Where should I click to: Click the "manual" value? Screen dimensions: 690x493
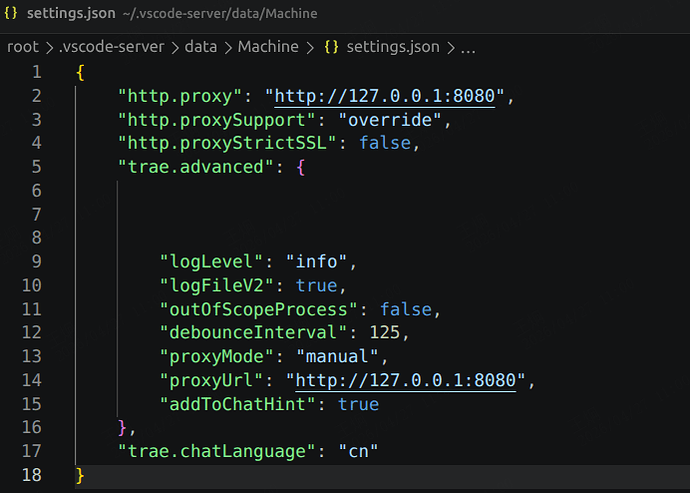[x=338, y=356]
